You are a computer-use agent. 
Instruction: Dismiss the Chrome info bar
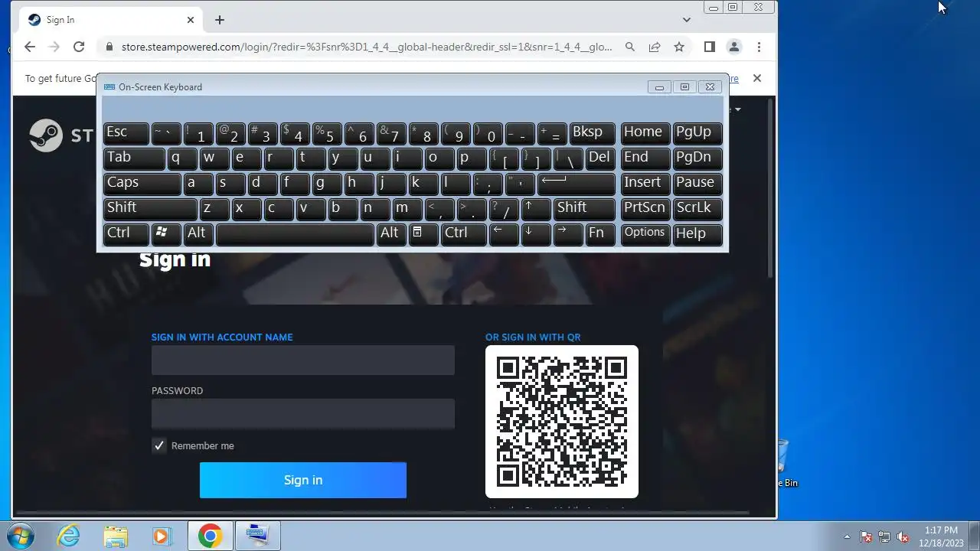click(757, 78)
